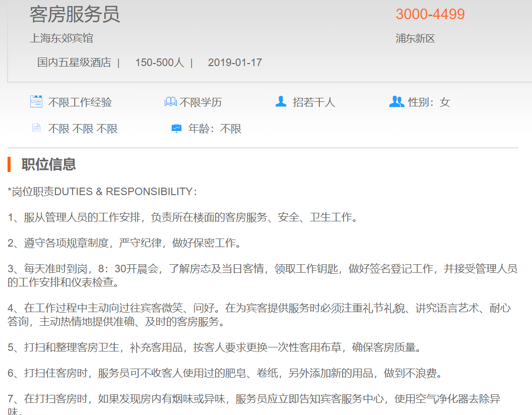The width and height of the screenshot is (532, 415).
Task: Click the job title 客房服务员
Action: (75, 14)
